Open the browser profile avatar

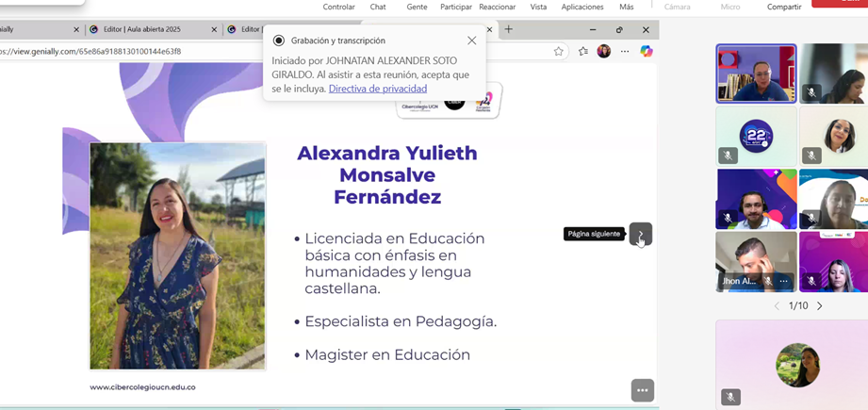point(604,52)
